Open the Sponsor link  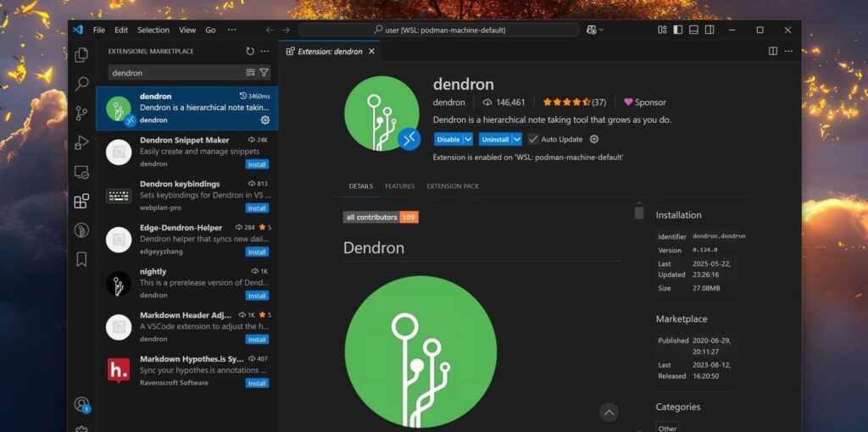pos(645,102)
